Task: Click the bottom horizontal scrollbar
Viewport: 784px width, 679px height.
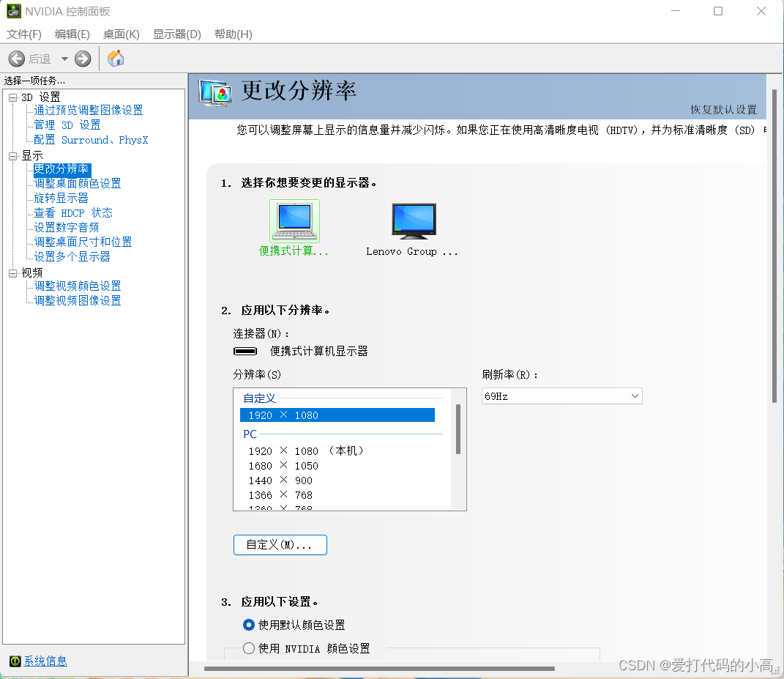Action: (379, 669)
